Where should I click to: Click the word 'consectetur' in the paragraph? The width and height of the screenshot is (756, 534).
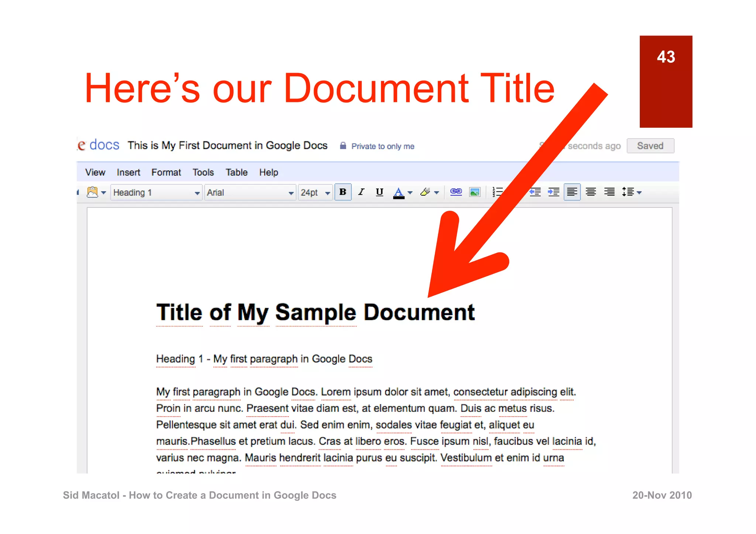pyautogui.click(x=480, y=392)
